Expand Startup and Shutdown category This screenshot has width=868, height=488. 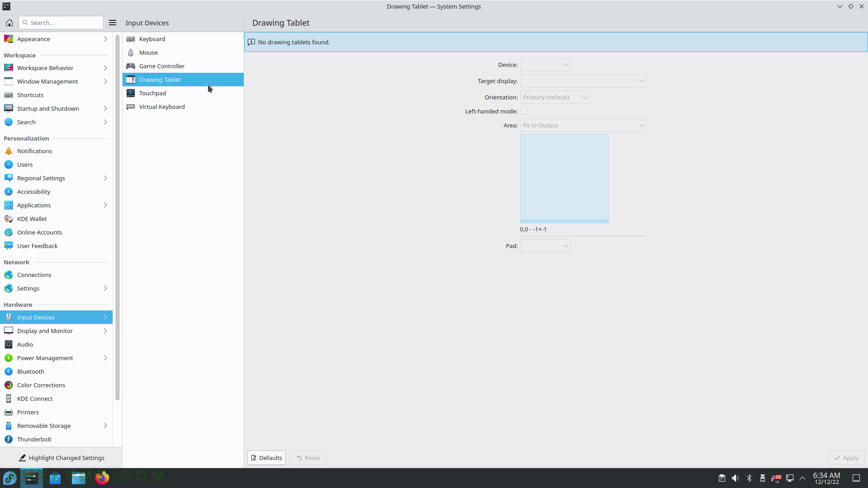coord(56,108)
